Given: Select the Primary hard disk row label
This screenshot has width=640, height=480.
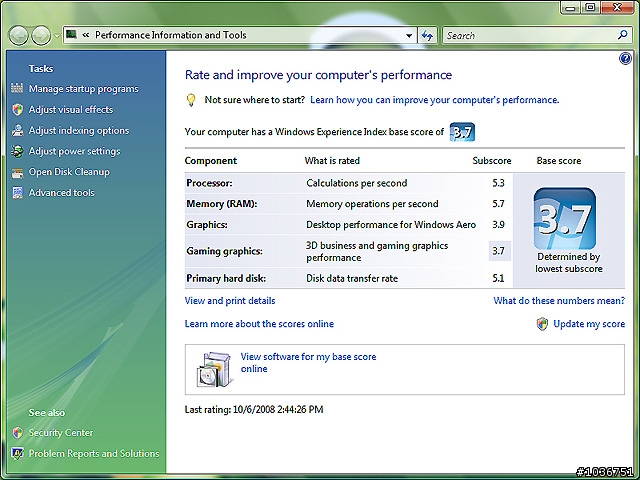Looking at the screenshot, I should (x=226, y=278).
